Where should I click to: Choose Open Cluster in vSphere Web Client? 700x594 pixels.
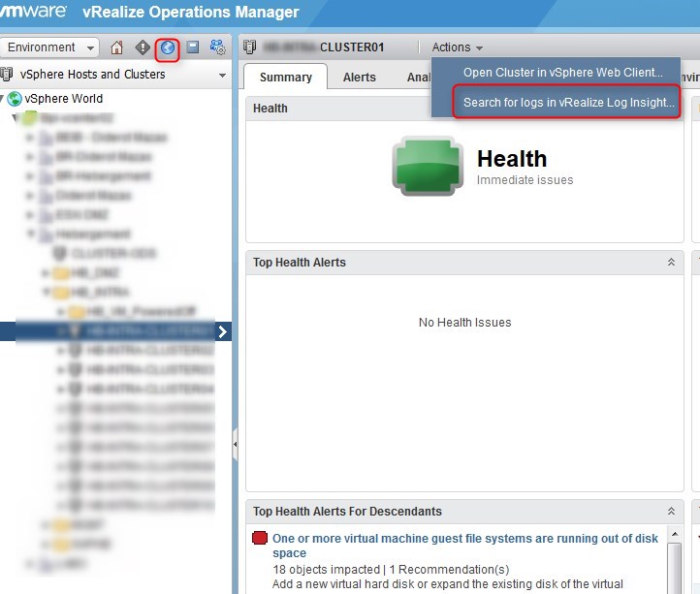[x=562, y=73]
